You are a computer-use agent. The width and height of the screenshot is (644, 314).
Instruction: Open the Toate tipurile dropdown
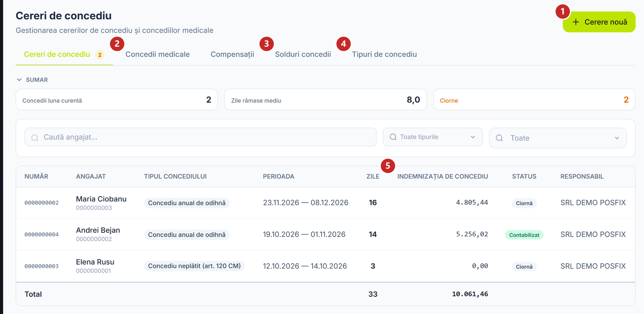433,137
